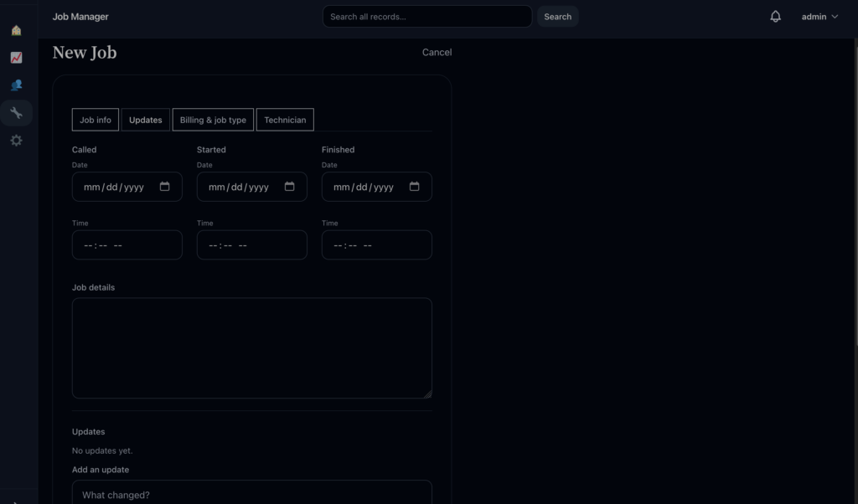Switch to the Billing & job type tab

213,120
